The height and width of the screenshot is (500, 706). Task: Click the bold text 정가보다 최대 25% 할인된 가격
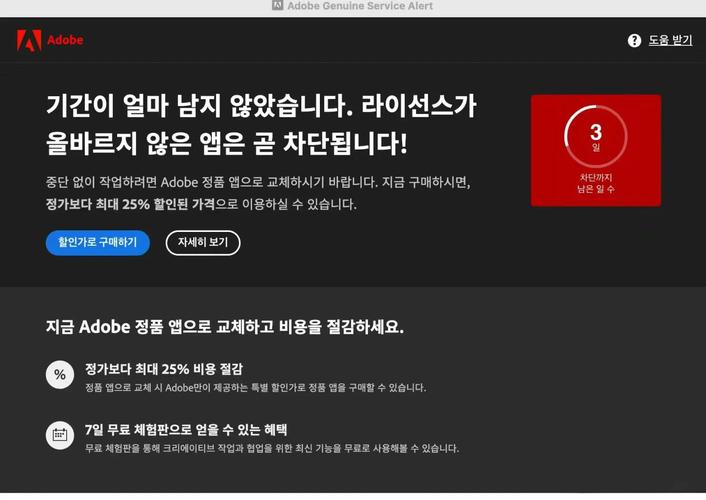click(x=130, y=204)
